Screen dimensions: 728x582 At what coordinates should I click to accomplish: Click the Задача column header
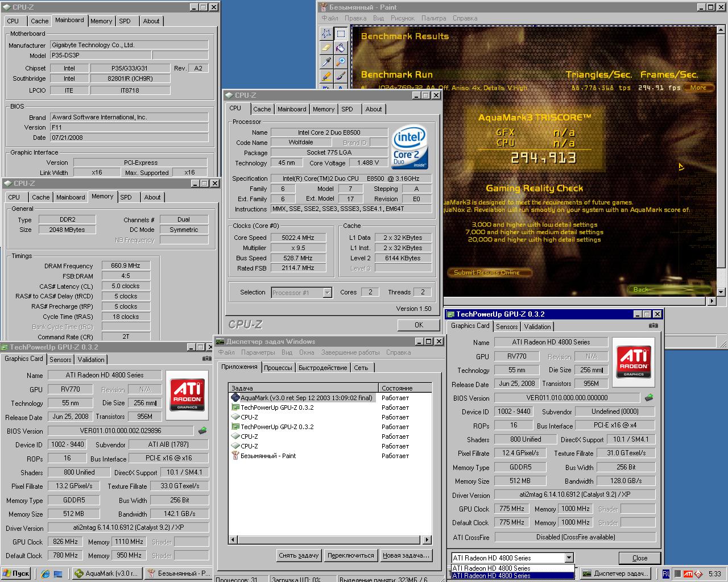(x=303, y=388)
